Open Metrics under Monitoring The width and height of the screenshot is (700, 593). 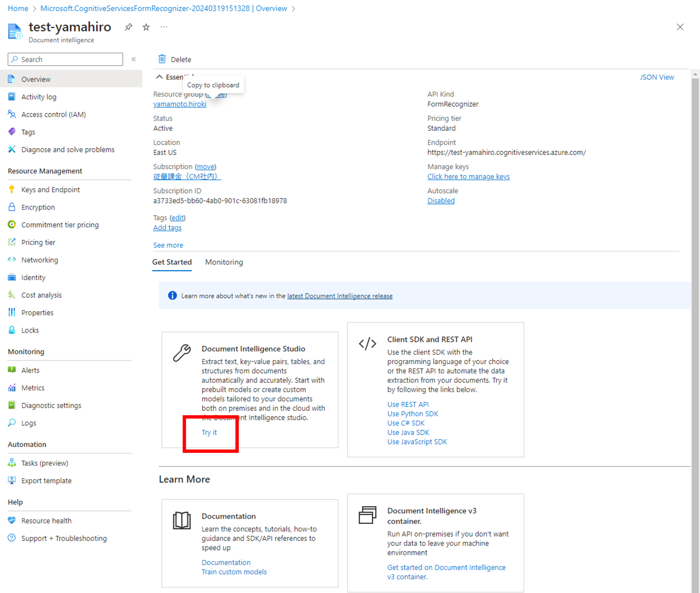33,388
